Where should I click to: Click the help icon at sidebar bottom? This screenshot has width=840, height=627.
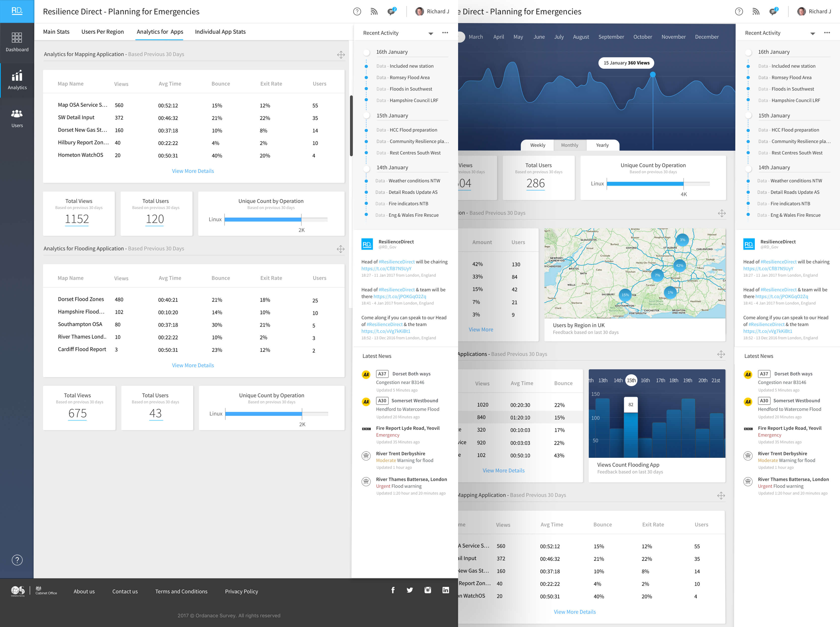(x=17, y=560)
